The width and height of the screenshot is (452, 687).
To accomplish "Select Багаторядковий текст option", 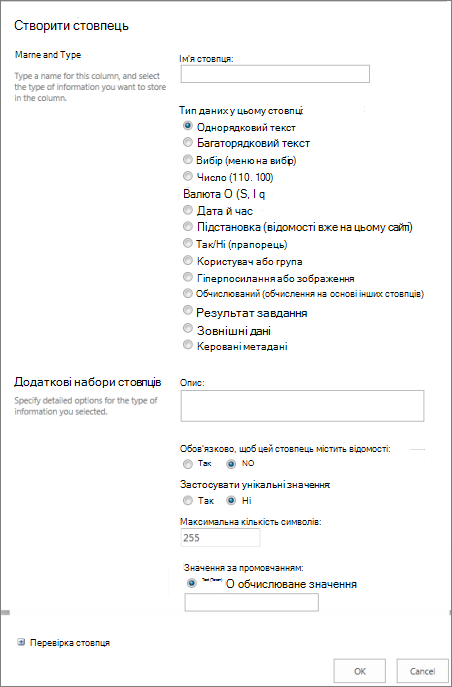I will tap(188, 142).
